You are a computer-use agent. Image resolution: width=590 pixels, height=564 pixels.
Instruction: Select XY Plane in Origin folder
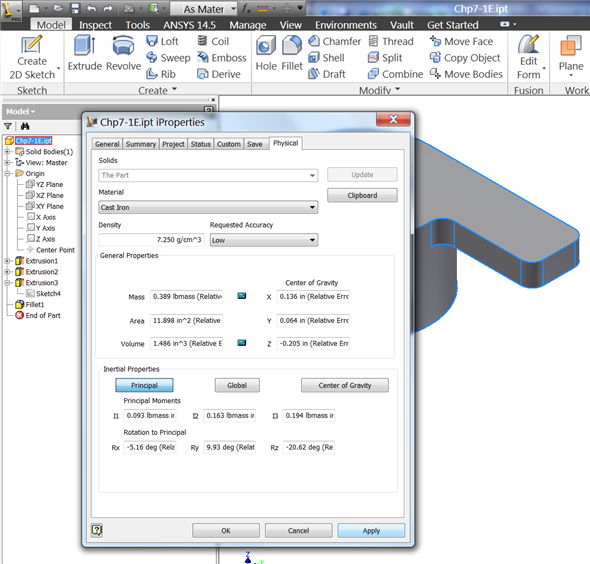pos(50,206)
